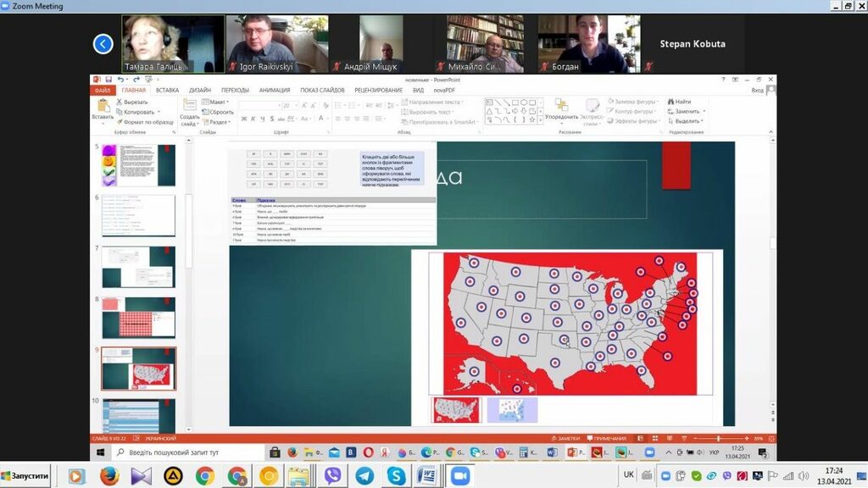This screenshot has width=868, height=488.
Task: Open Telegram from the taskbar
Action: [x=364, y=475]
